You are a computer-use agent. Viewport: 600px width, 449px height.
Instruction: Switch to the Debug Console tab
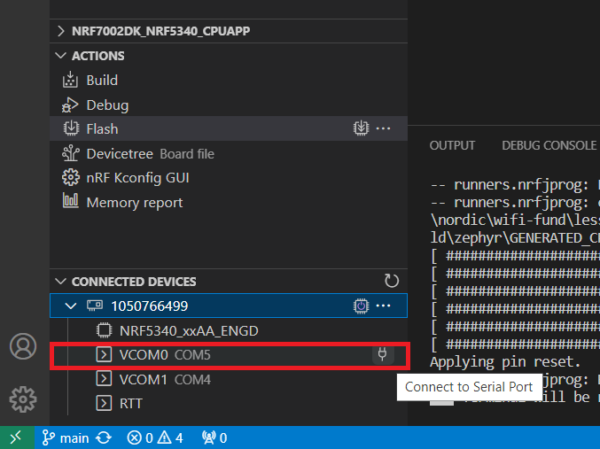pos(548,146)
